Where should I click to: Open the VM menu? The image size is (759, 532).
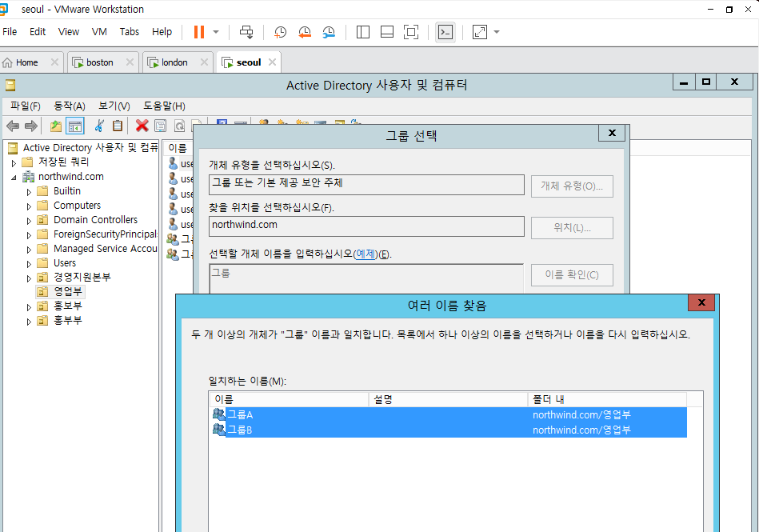(99, 31)
